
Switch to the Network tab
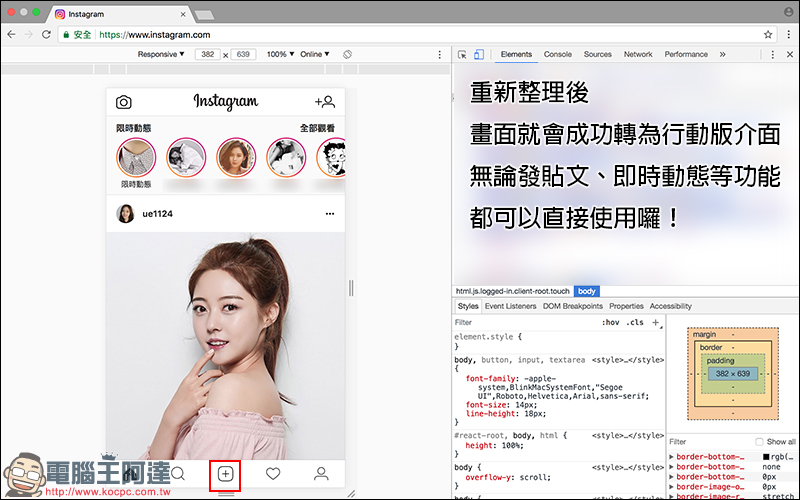click(x=638, y=54)
